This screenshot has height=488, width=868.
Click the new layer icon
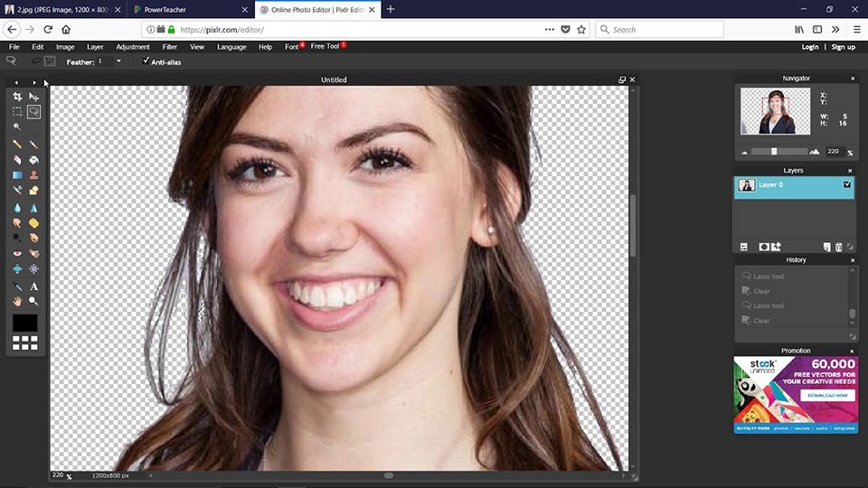click(x=826, y=247)
